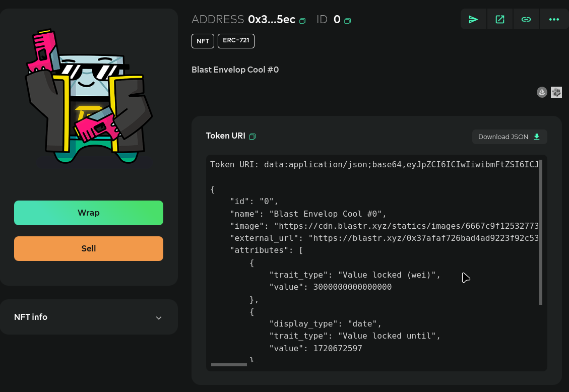Click the vertical scrollbar of JSON viewer
The width and height of the screenshot is (569, 392).
point(541,232)
